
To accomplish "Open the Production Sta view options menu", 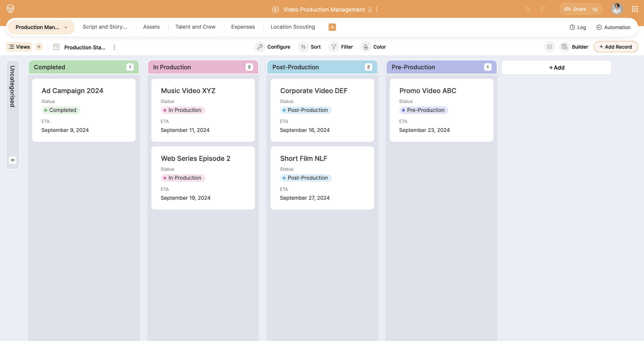I will 114,47.
